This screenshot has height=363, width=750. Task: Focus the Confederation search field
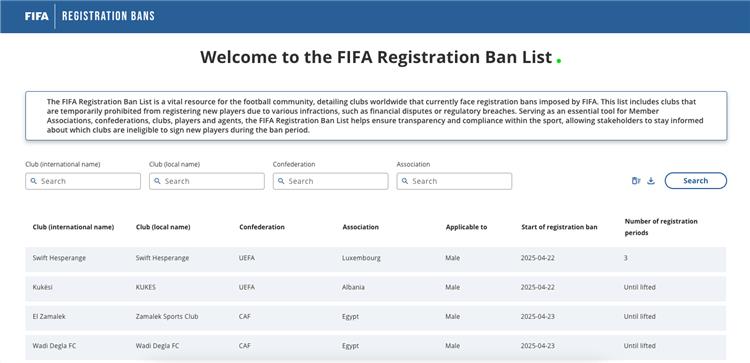pyautogui.click(x=331, y=181)
